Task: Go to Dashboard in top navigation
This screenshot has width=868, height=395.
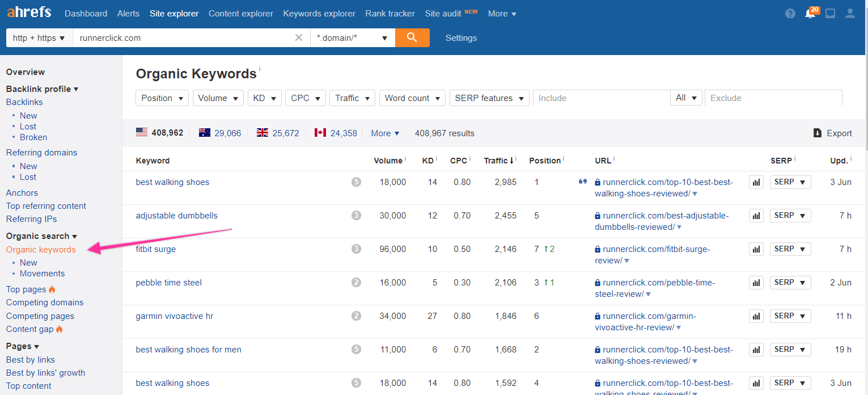Action: point(86,14)
